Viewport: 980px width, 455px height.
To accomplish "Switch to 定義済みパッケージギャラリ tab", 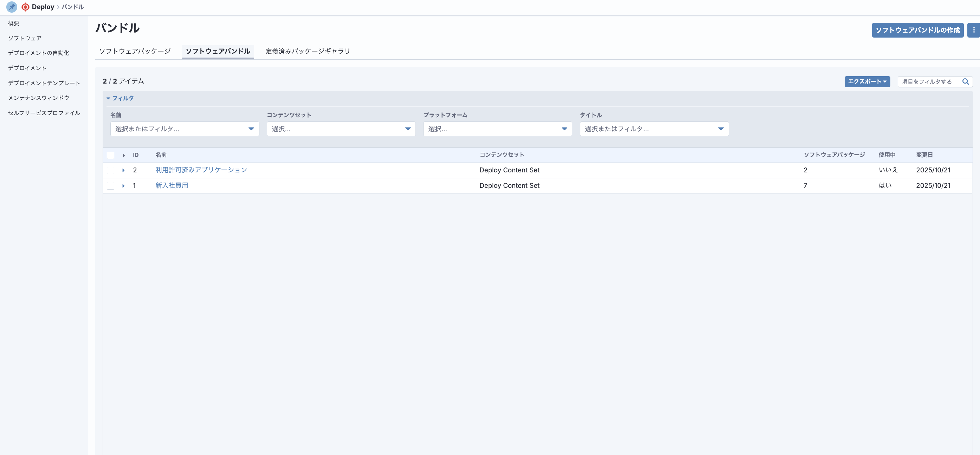I will (x=307, y=51).
